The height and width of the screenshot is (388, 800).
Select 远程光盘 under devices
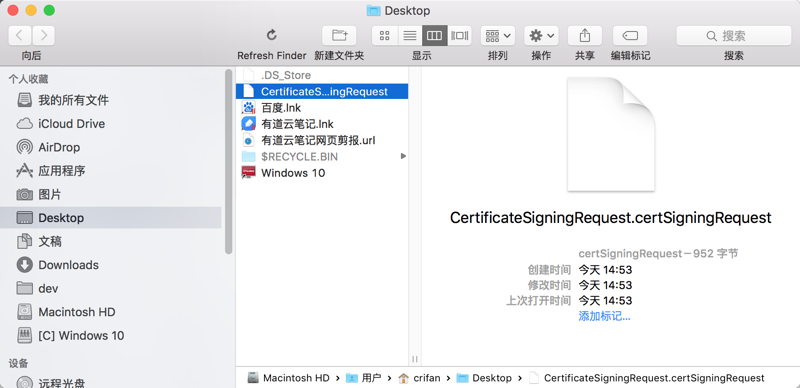(111, 382)
